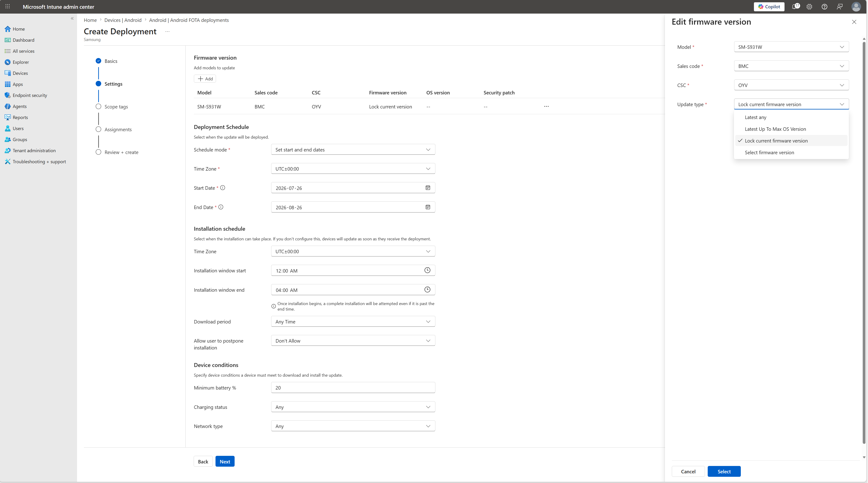Choose Lock current firmware version option
Image resolution: width=868 pixels, height=483 pixels.
tap(791, 141)
